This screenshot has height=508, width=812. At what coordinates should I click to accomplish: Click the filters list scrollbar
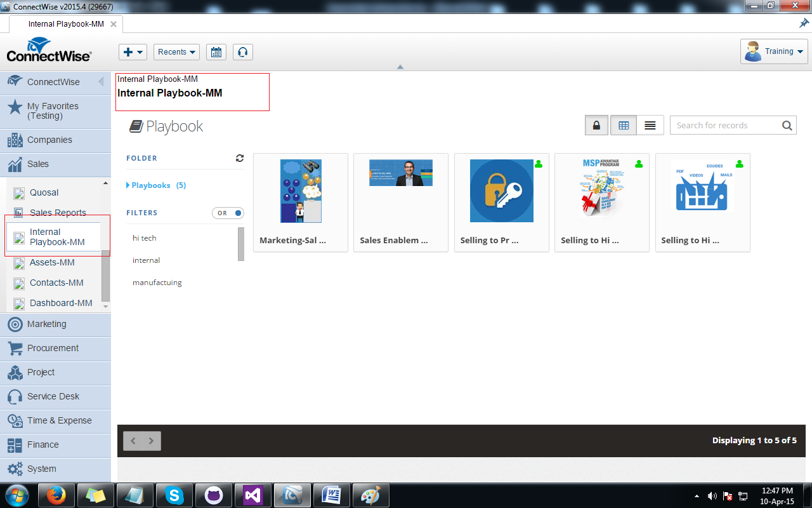pyautogui.click(x=241, y=244)
